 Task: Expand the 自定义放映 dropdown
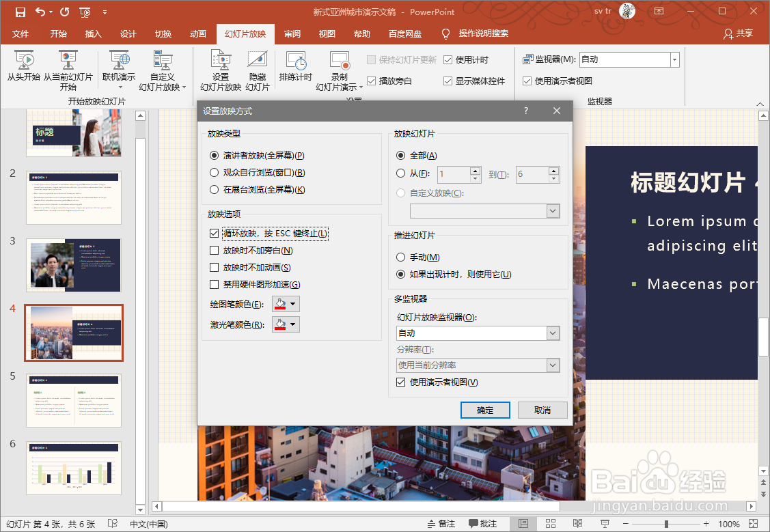tap(553, 211)
